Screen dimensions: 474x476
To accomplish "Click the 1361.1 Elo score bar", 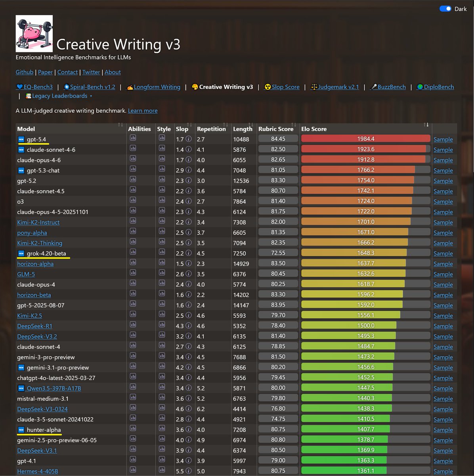I will click(366, 470).
